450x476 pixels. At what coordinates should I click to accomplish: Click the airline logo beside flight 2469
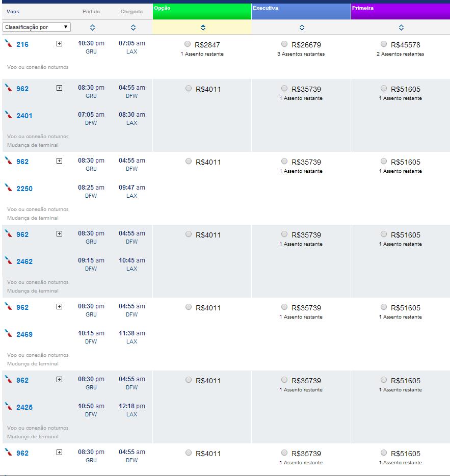(x=8, y=333)
